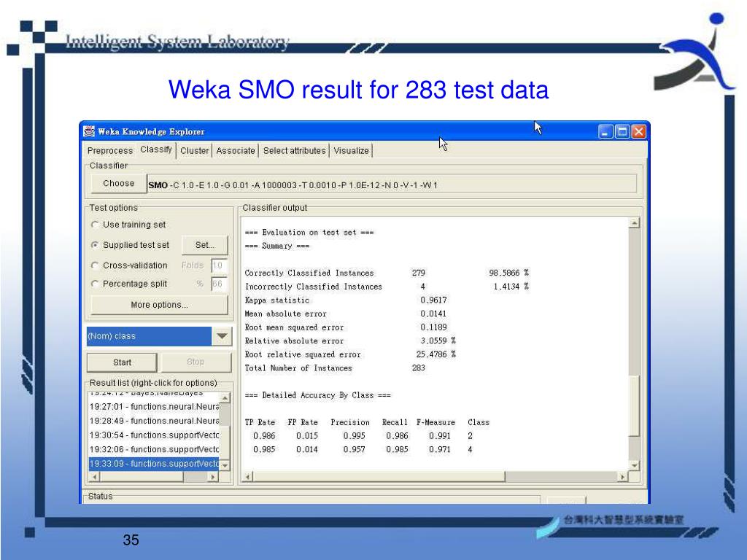Select the bayes.NaiveBayes result list entry
The height and width of the screenshot is (560, 747).
pos(153,394)
